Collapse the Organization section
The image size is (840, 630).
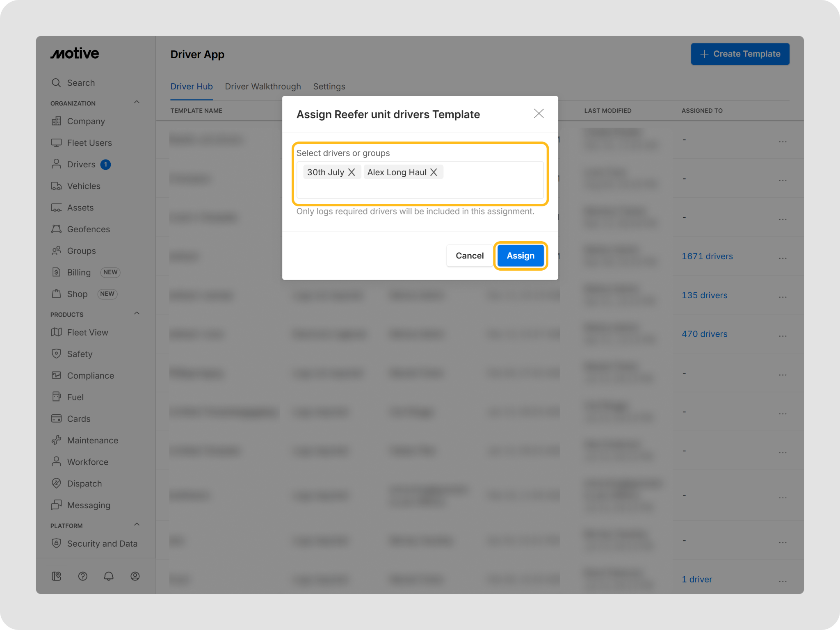[137, 103]
